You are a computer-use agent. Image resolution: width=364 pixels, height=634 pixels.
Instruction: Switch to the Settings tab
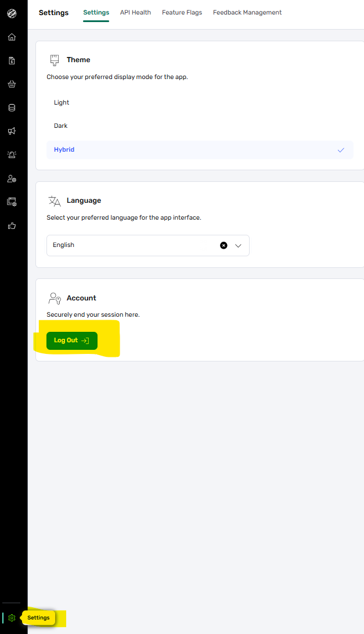(96, 13)
